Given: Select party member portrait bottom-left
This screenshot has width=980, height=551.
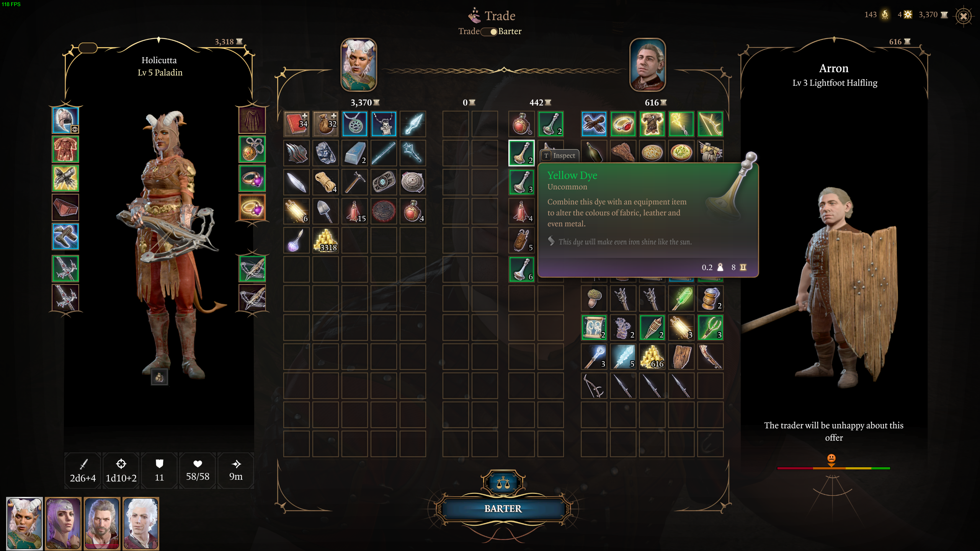Looking at the screenshot, I should [24, 522].
